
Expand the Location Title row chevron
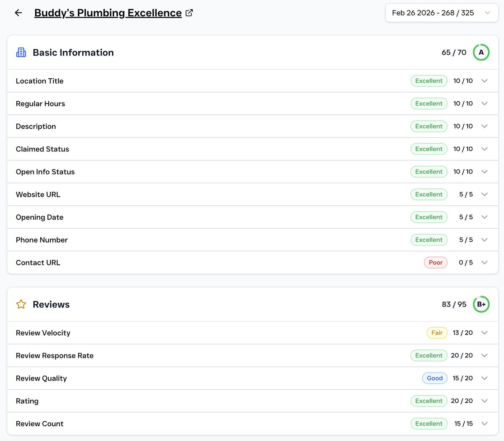(x=484, y=81)
